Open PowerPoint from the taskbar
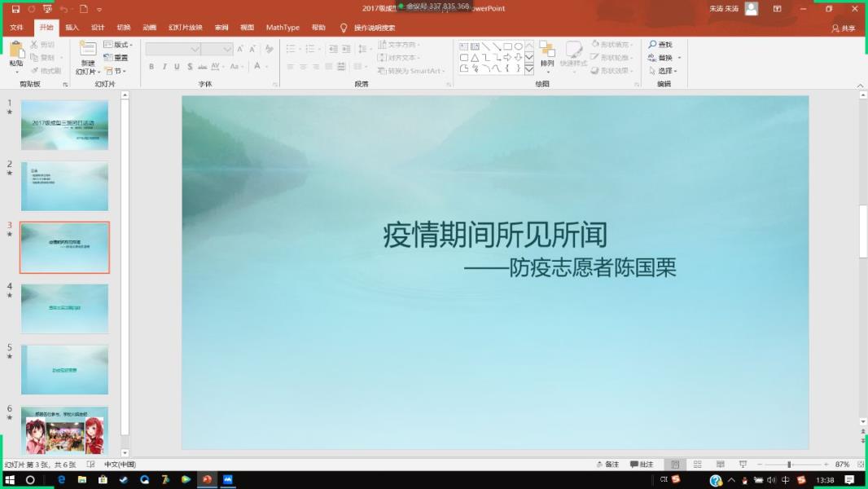Image resolution: width=868 pixels, height=489 pixels. click(x=207, y=479)
